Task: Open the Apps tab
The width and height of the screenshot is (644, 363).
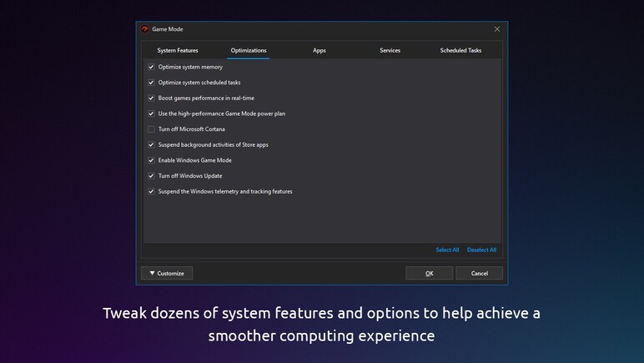Action: tap(319, 50)
